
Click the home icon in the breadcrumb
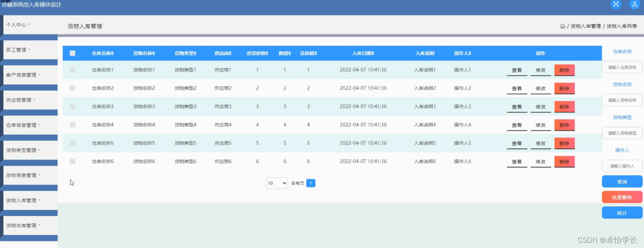(563, 26)
